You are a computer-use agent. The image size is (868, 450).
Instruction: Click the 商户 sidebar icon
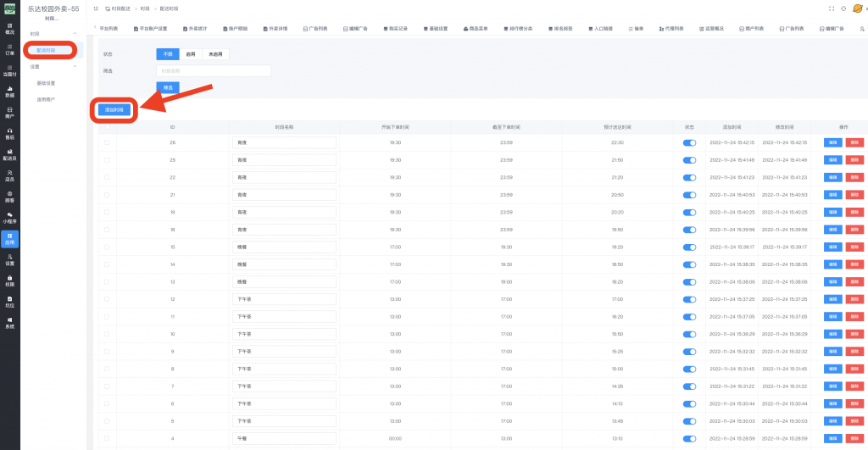9,112
